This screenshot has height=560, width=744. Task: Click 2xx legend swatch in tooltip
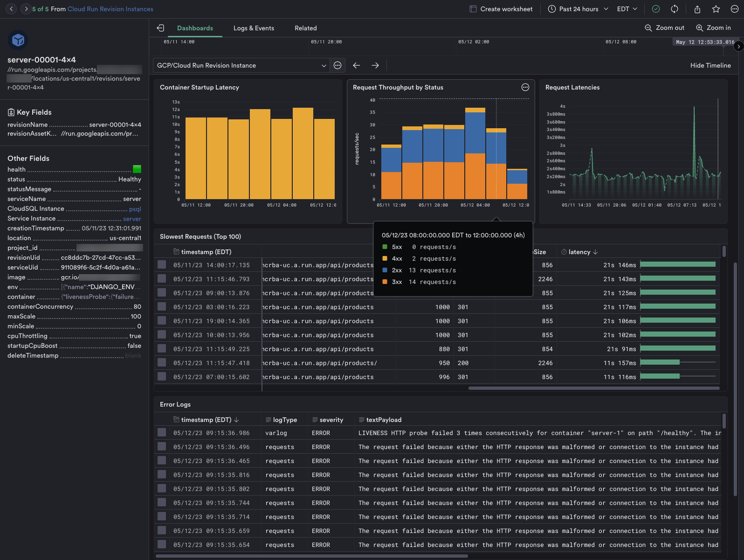(385, 270)
